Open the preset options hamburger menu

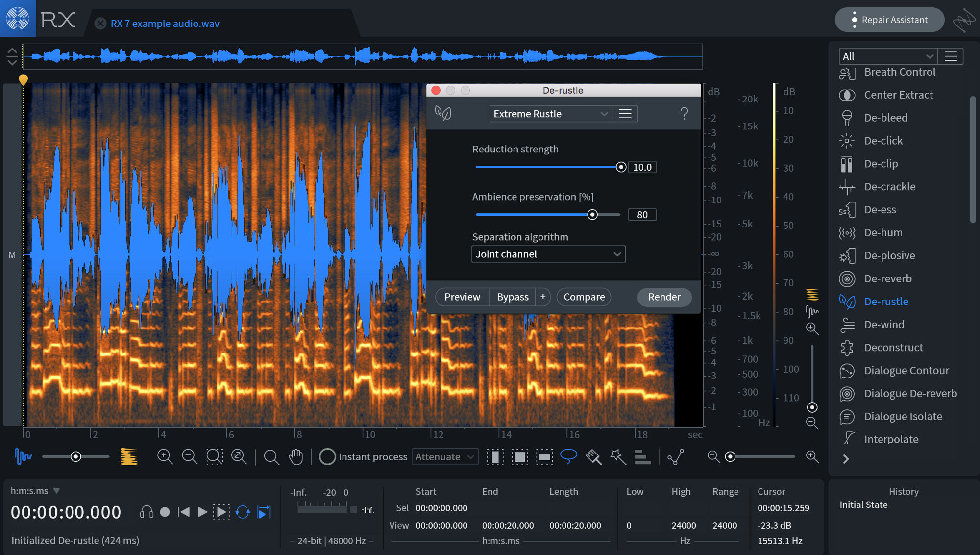click(x=625, y=113)
